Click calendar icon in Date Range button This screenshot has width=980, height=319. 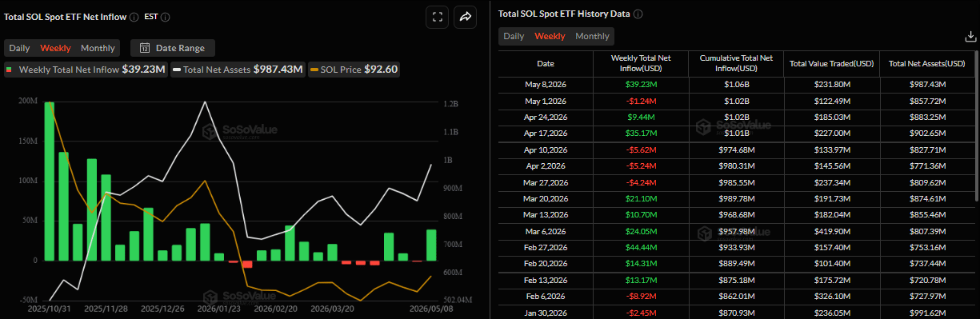[145, 48]
